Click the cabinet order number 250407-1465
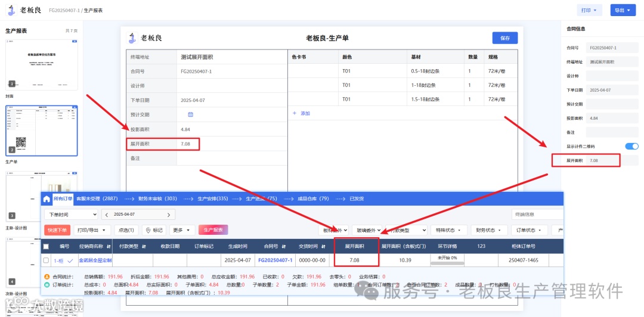644x317 pixels. click(x=522, y=260)
